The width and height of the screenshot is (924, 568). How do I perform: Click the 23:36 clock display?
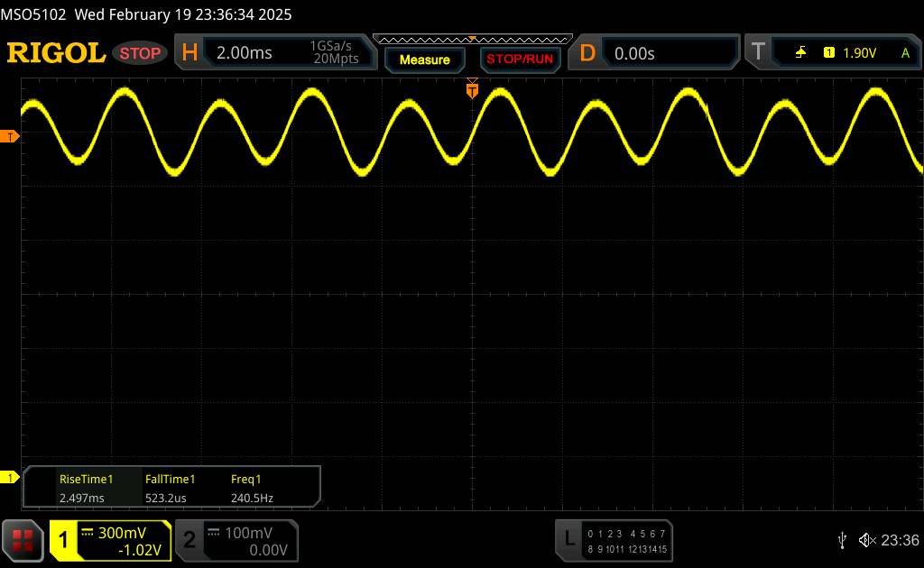[x=900, y=540]
